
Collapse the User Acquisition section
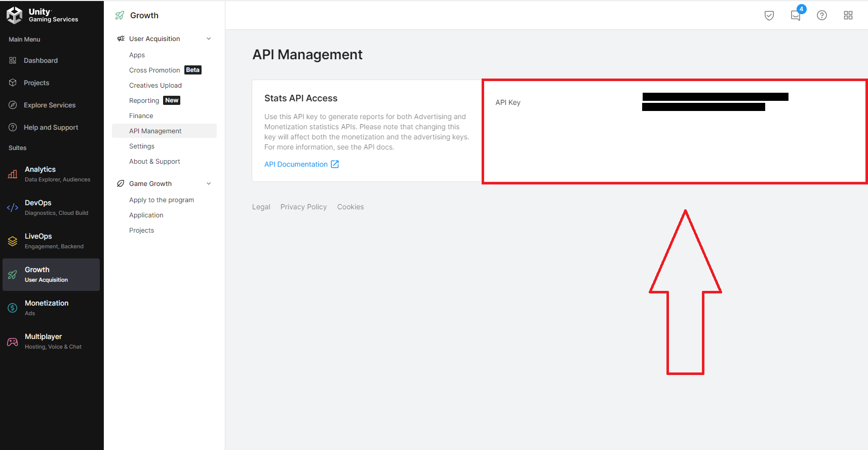click(209, 39)
